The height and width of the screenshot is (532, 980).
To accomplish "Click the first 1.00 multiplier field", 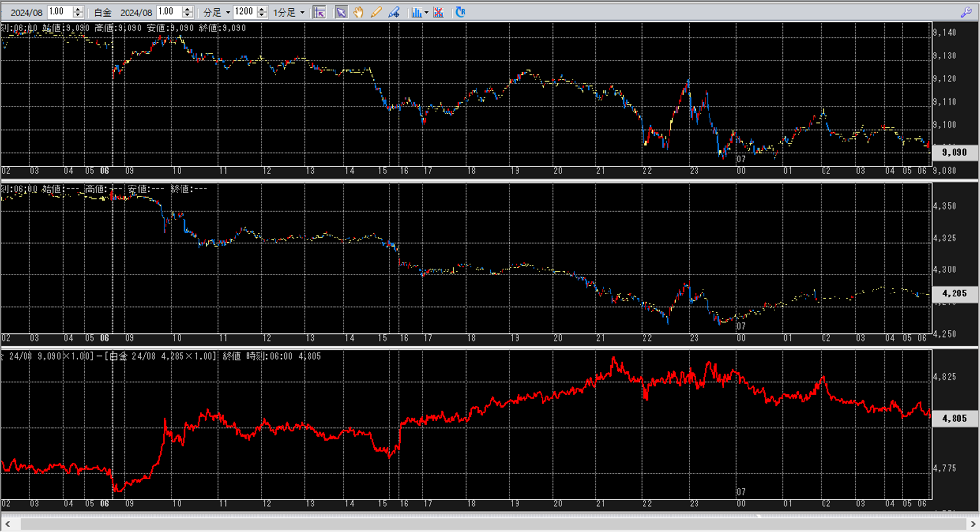I will [x=59, y=12].
